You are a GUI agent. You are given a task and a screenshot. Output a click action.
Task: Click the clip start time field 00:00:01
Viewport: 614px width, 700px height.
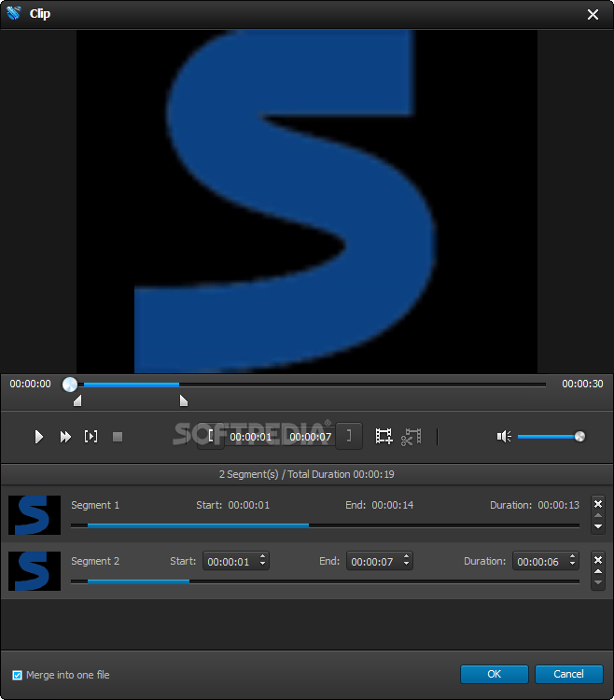[251, 437]
